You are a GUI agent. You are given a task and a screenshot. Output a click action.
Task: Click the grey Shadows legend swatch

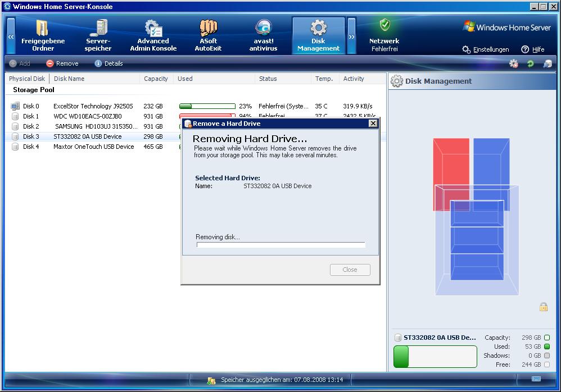(547, 355)
